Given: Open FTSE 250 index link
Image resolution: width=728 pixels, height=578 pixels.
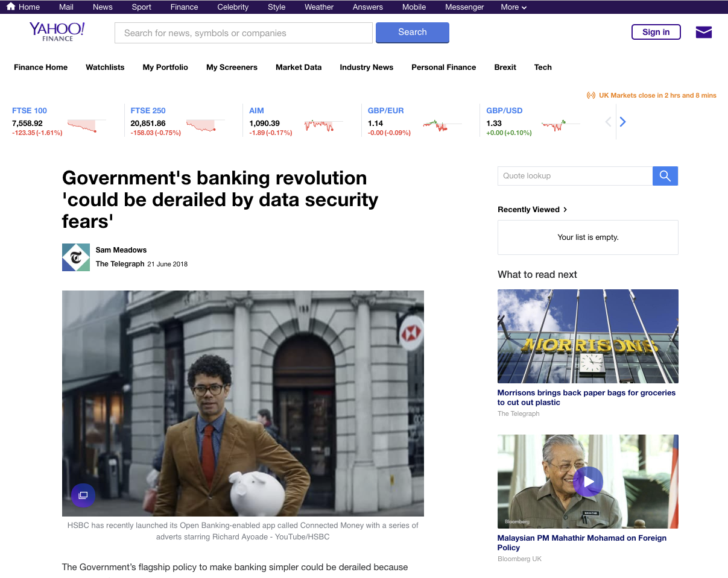Looking at the screenshot, I should [148, 111].
